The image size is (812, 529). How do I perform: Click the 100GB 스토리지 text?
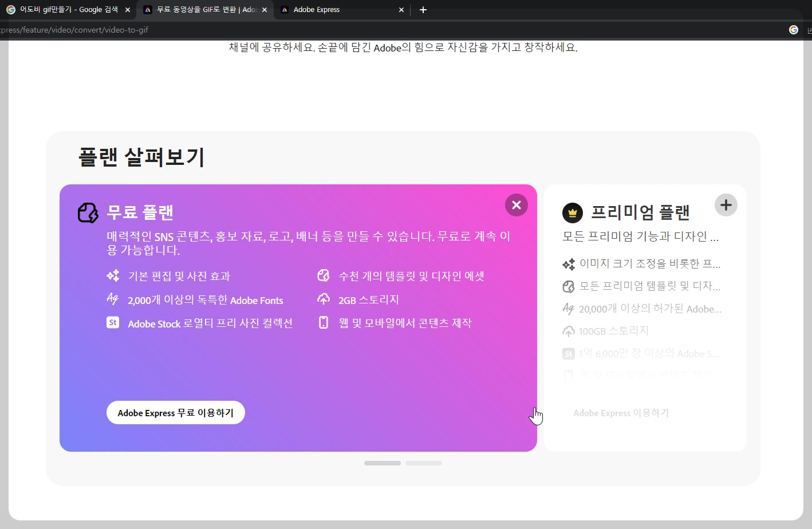coord(614,331)
